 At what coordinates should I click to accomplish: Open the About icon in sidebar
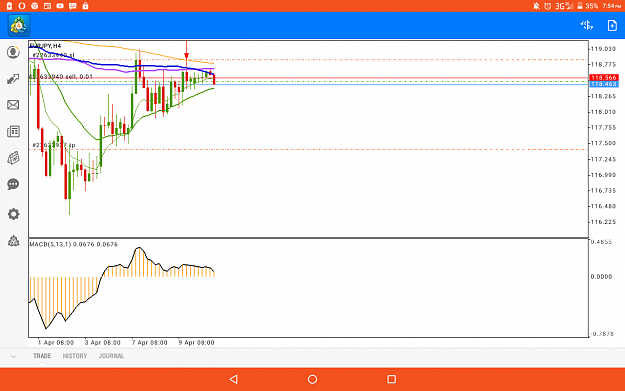13,240
